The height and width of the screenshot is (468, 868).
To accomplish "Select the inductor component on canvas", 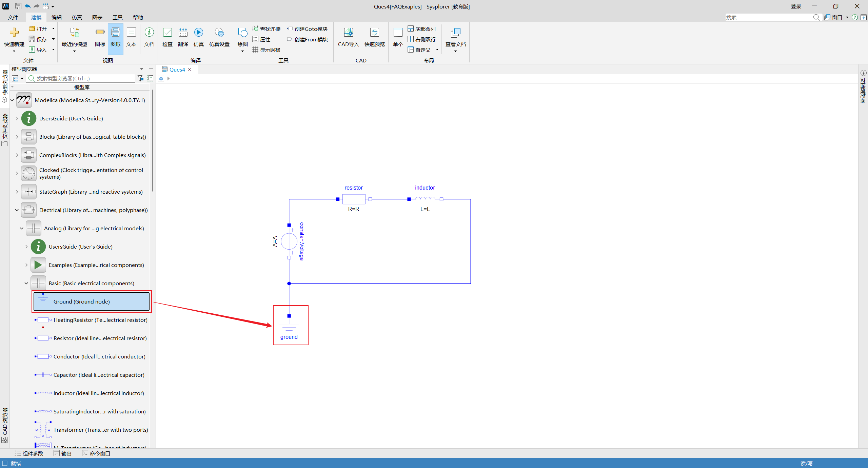I will point(425,199).
